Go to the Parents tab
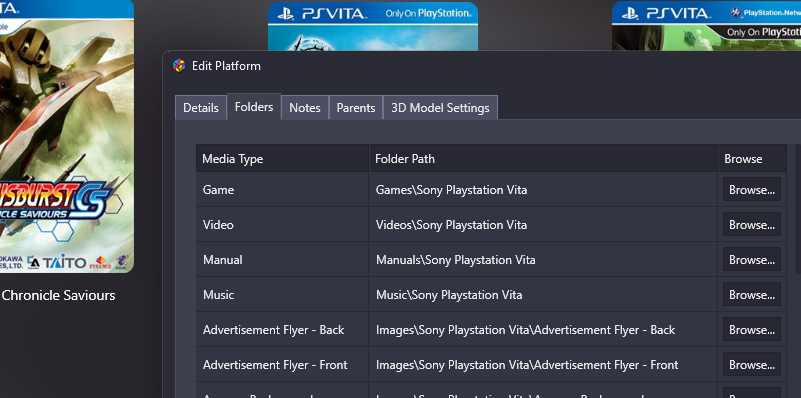 [356, 108]
